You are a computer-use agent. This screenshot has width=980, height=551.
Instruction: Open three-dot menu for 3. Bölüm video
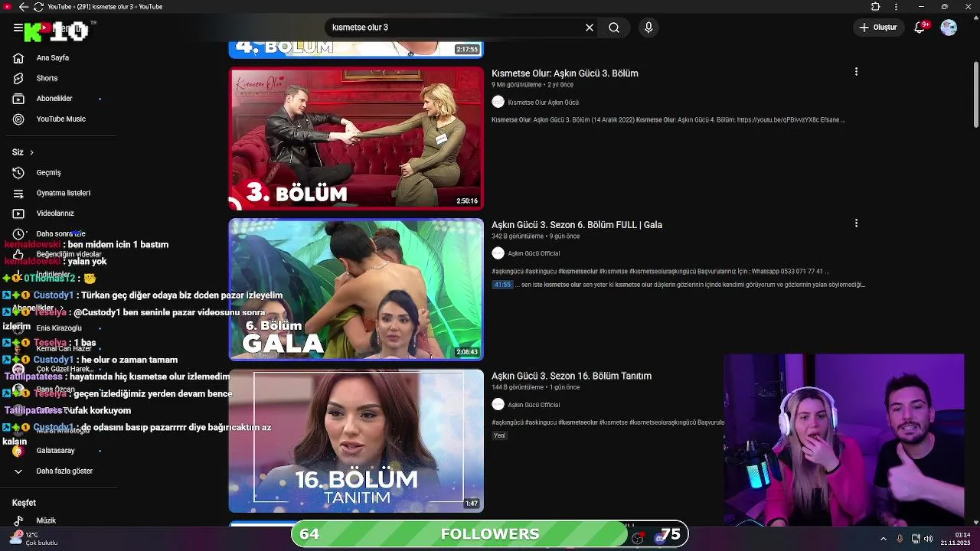[856, 72]
